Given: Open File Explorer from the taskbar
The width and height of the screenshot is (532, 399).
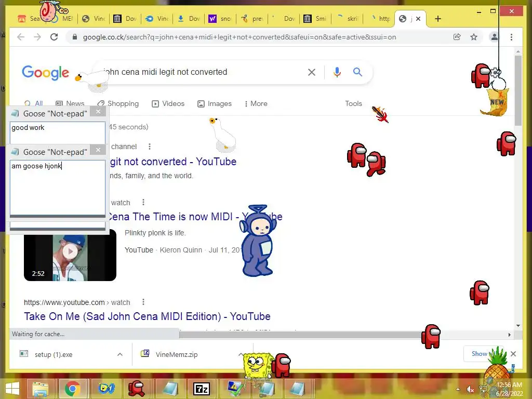Looking at the screenshot, I should (x=40, y=389).
